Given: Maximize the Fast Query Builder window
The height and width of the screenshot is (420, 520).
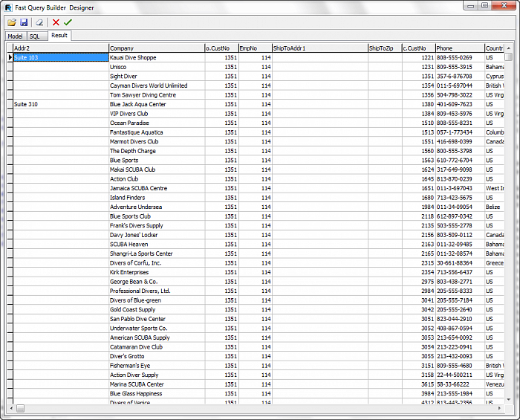Looking at the screenshot, I should pos(484,6).
